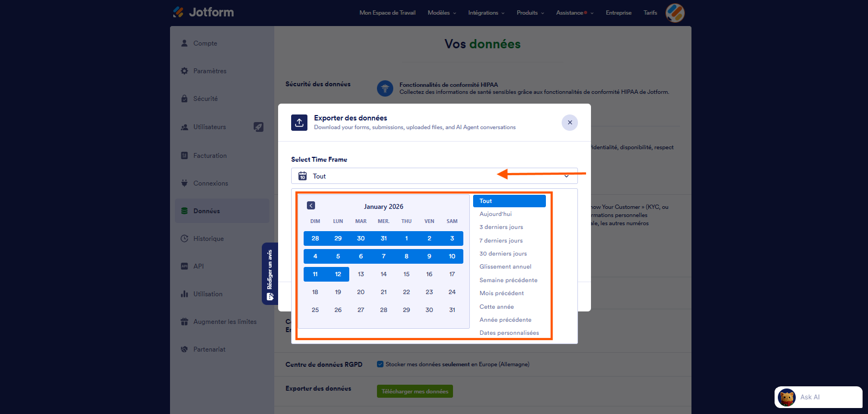Click the Utilisateurs people icon
This screenshot has width=868, height=414.
click(184, 127)
